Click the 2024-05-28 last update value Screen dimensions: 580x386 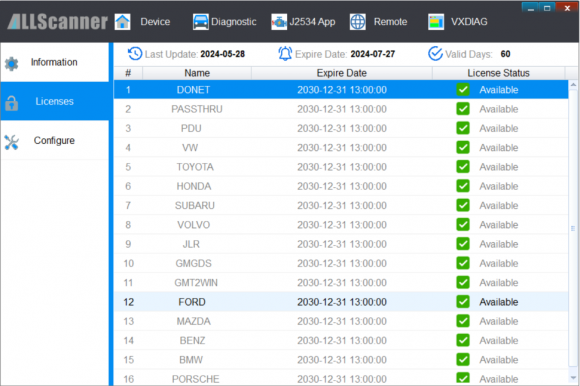223,54
